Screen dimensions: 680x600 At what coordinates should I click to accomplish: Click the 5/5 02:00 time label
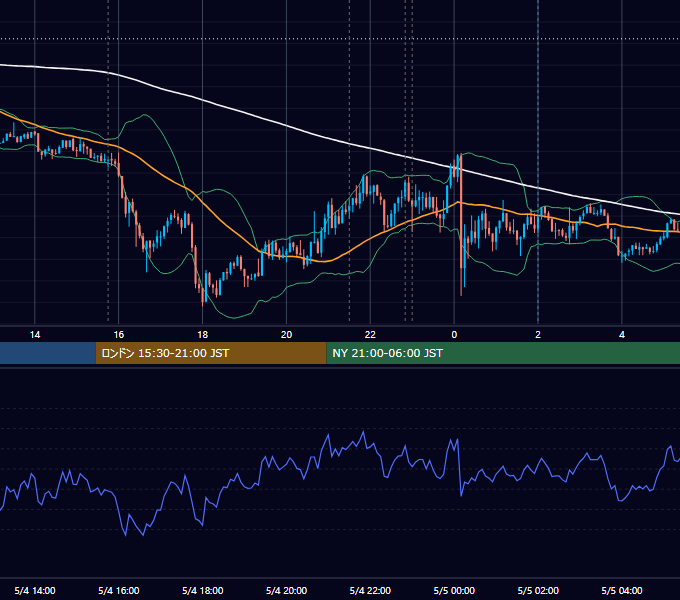[x=538, y=590]
